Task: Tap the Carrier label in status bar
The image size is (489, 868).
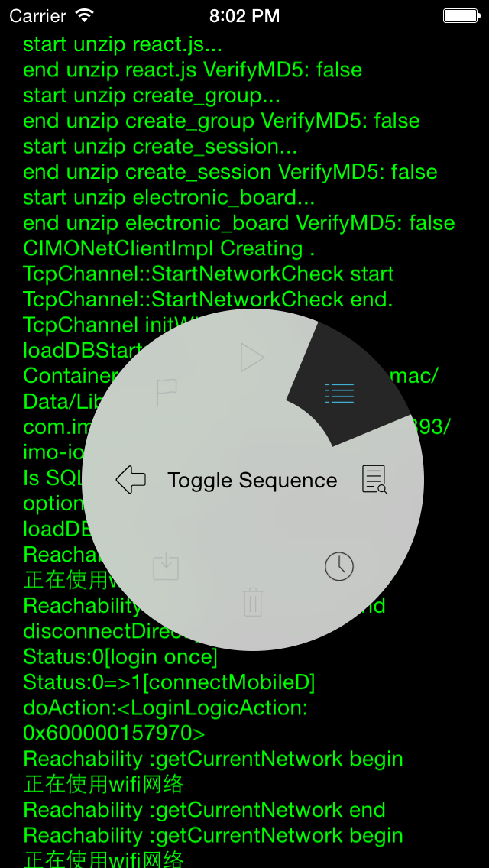Action: pos(36,15)
